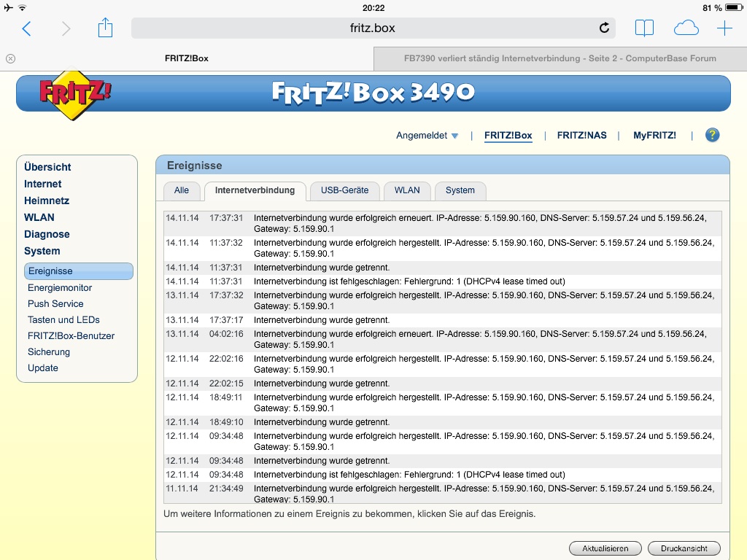This screenshot has height=560, width=747.
Task: Open the System sidebar menu
Action: (42, 251)
